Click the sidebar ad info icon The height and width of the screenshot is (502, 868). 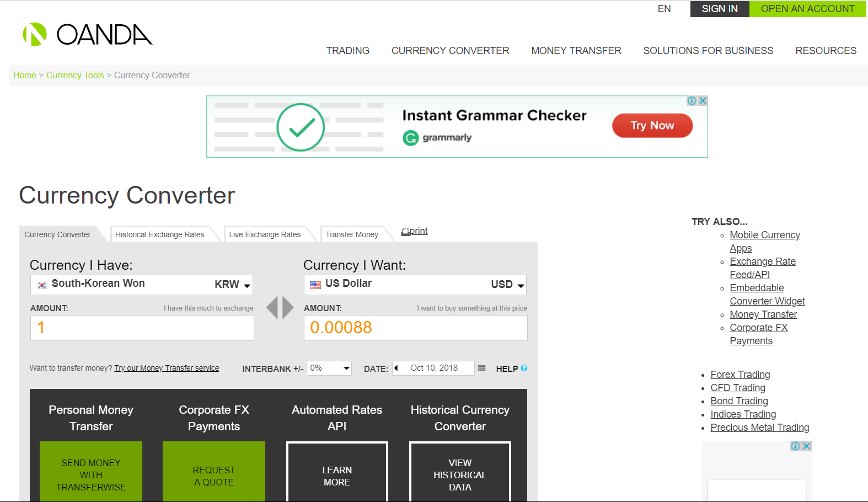click(x=796, y=446)
